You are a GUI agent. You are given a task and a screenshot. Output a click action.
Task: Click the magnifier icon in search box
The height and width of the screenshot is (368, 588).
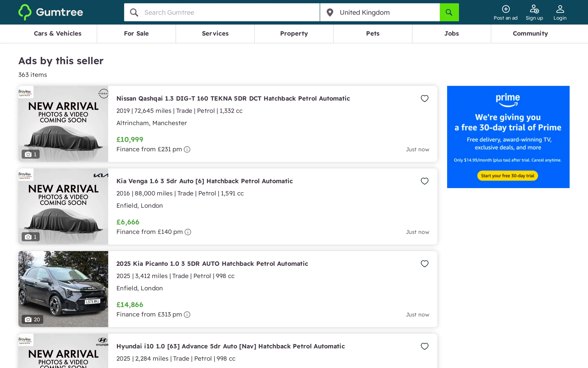(134, 12)
